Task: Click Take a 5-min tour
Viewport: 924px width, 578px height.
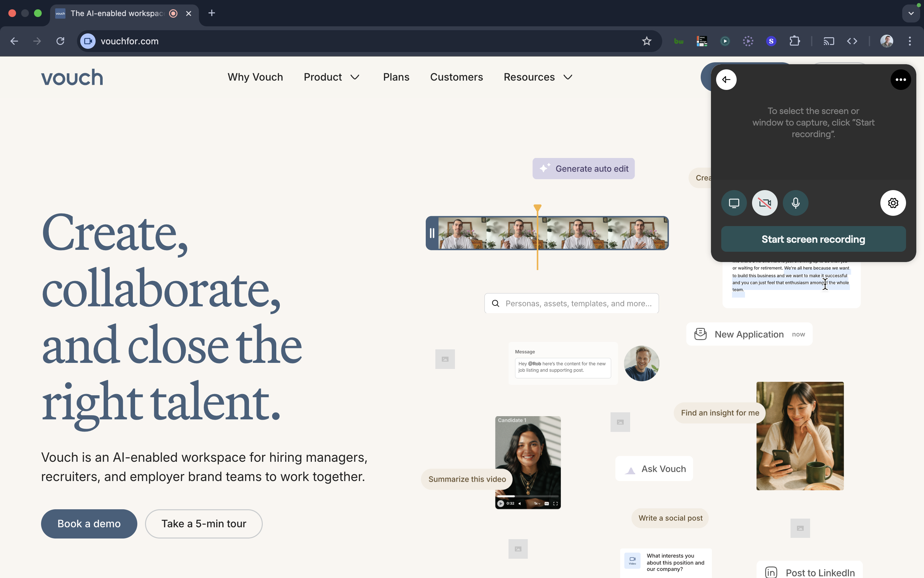Action: 203,523
